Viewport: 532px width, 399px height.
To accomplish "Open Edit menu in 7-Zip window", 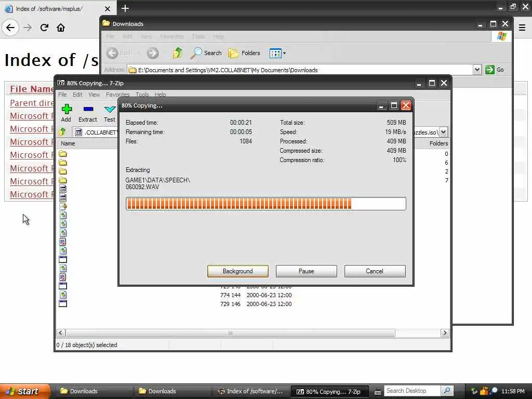I will [x=77, y=95].
